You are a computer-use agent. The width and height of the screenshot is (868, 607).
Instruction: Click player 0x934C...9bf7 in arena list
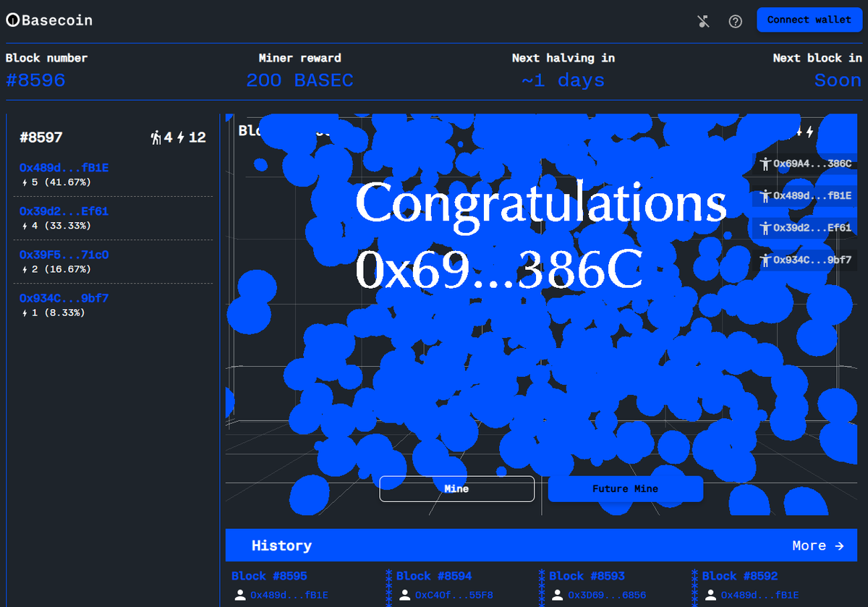tap(812, 260)
